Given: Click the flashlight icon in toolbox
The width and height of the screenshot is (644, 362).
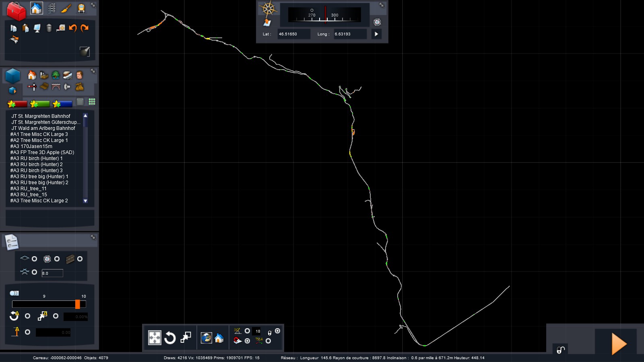Looking at the screenshot, I should pos(85,51).
